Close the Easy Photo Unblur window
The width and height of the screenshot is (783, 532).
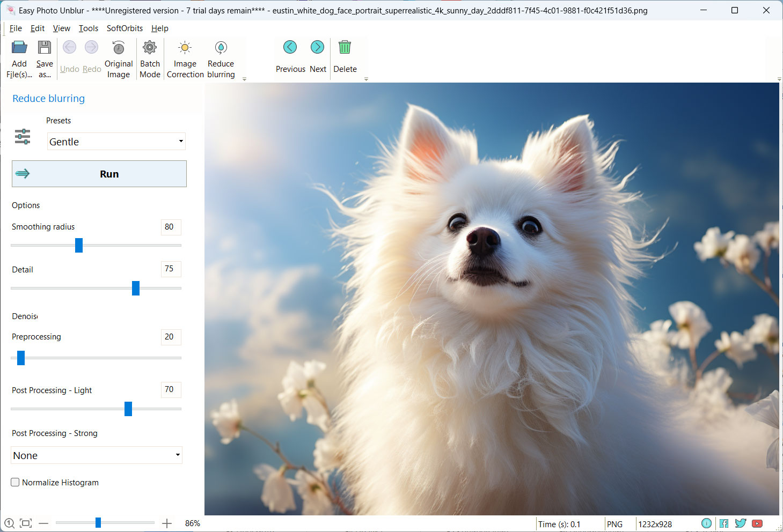click(766, 10)
